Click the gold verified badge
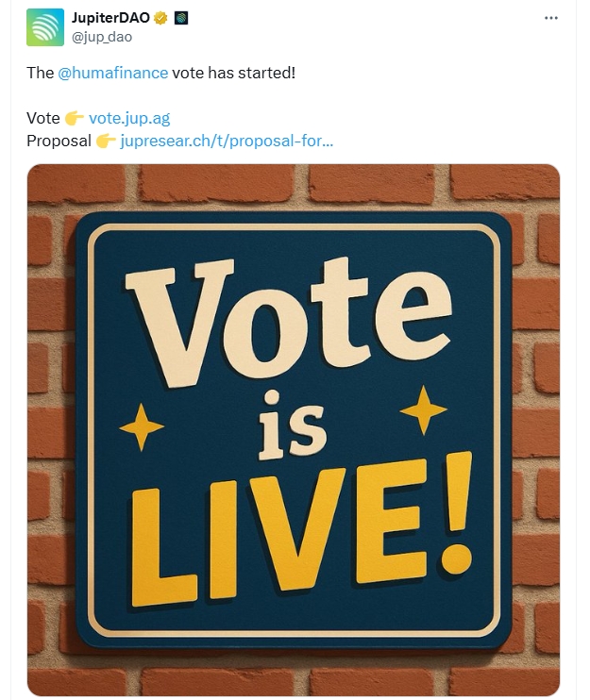Viewport: 590px width, 700px height. [160, 18]
